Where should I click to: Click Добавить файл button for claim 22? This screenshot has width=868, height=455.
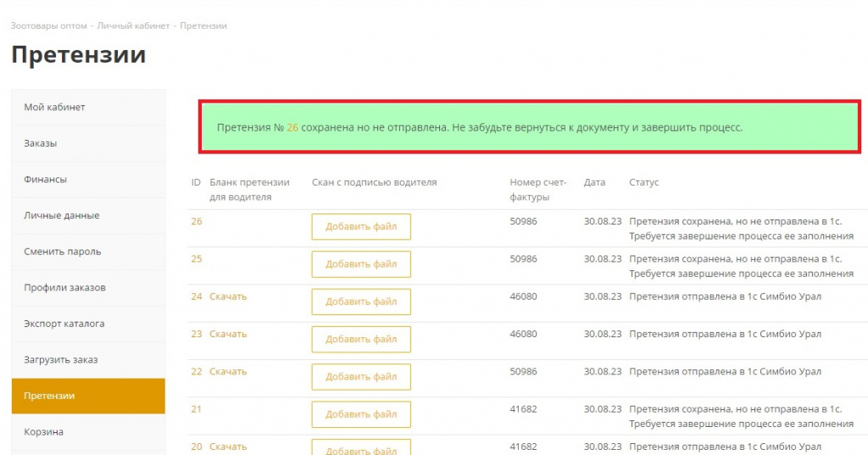pyautogui.click(x=361, y=377)
